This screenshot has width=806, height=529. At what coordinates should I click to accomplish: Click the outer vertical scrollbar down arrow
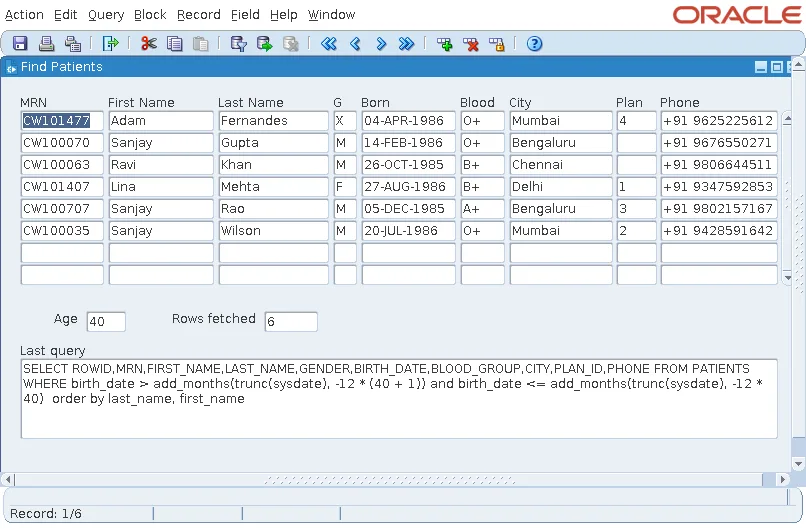[798, 464]
